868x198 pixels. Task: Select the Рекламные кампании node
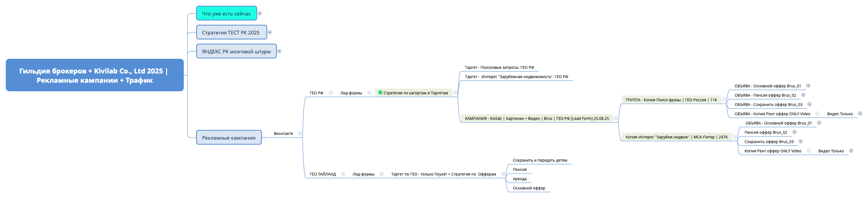229,138
